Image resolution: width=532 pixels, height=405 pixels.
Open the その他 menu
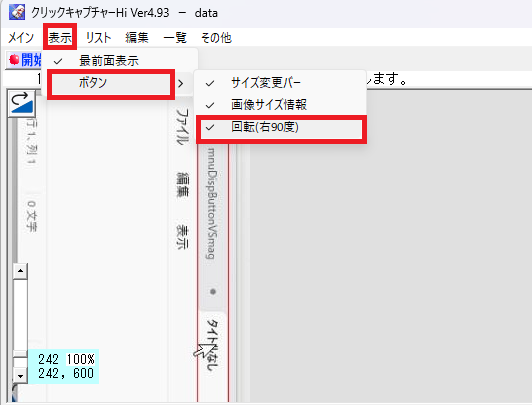pos(216,37)
